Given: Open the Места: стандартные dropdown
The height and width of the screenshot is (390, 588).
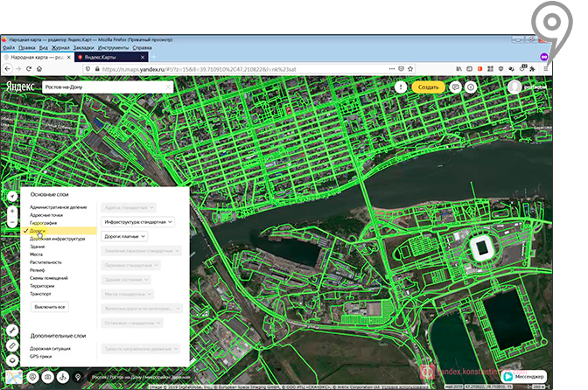Looking at the screenshot, I should tap(128, 294).
